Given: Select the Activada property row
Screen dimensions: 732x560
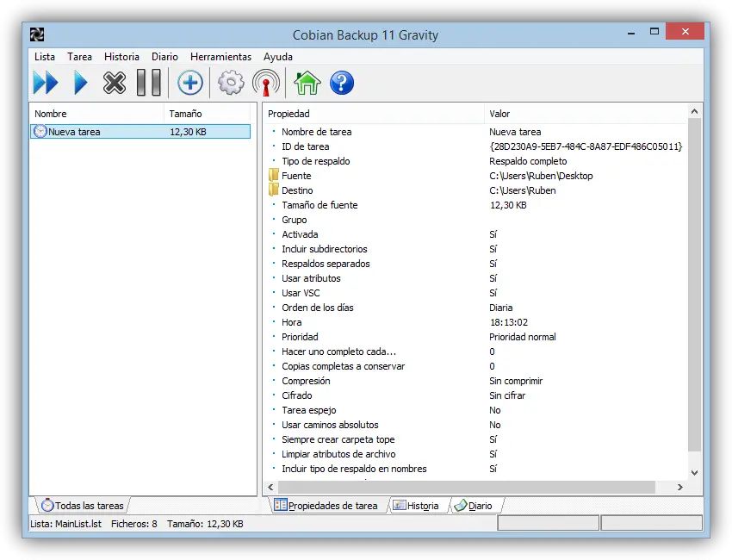Looking at the screenshot, I should tap(300, 234).
